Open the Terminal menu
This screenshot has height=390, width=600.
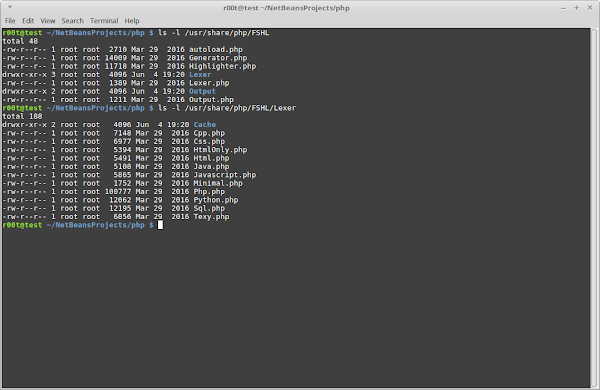click(104, 21)
